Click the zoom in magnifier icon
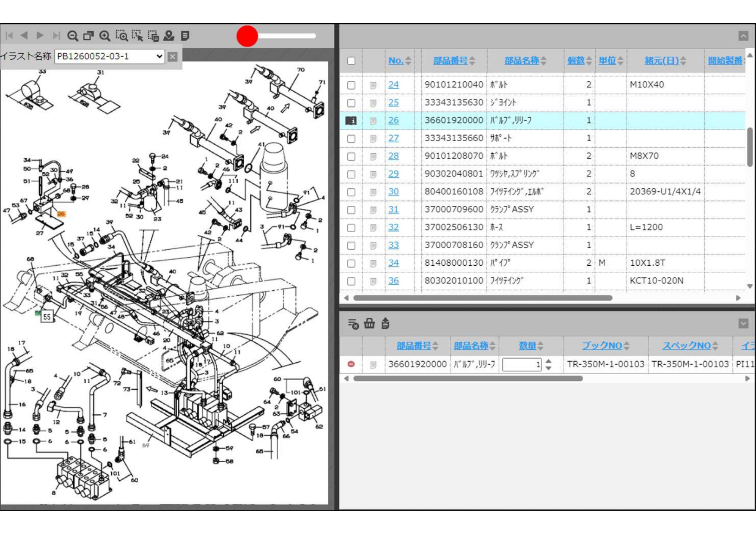This screenshot has height=534, width=756. (x=105, y=36)
